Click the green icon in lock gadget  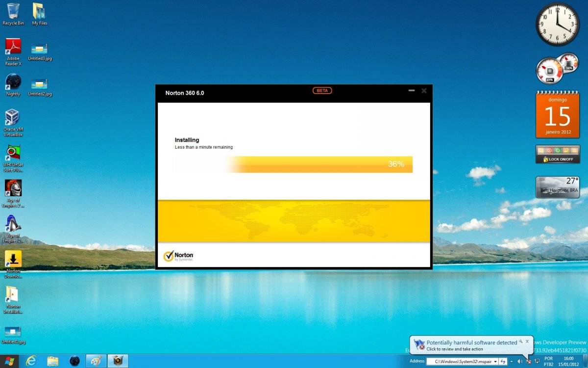557,150
